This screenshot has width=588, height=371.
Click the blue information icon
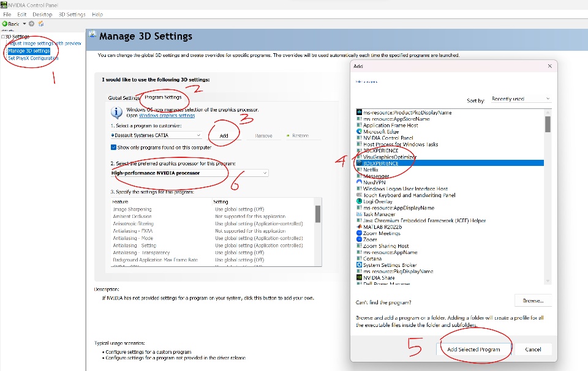[x=116, y=113]
